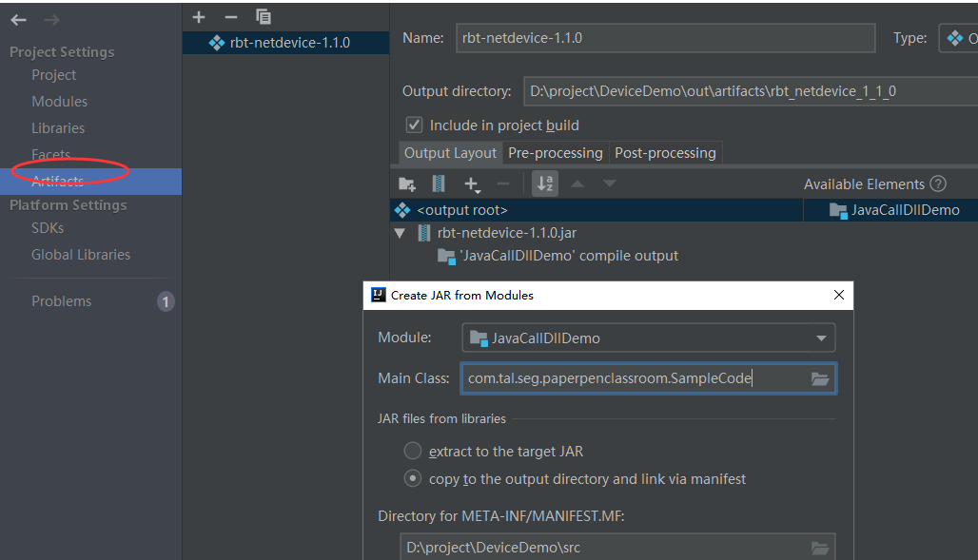Viewport: 978px width, 560px height.
Task: Switch to the Post-processing tab
Action: click(665, 153)
